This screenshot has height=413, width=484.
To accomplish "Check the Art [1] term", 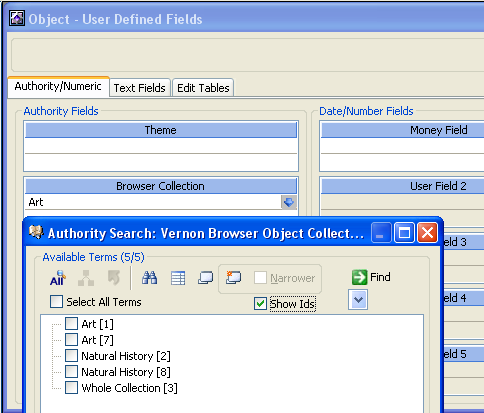I will (x=71, y=324).
